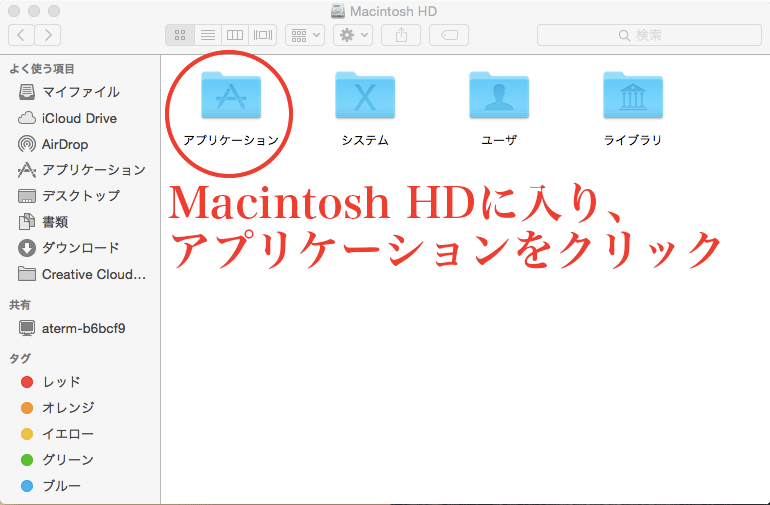Switch to Cover Flow view

click(263, 35)
